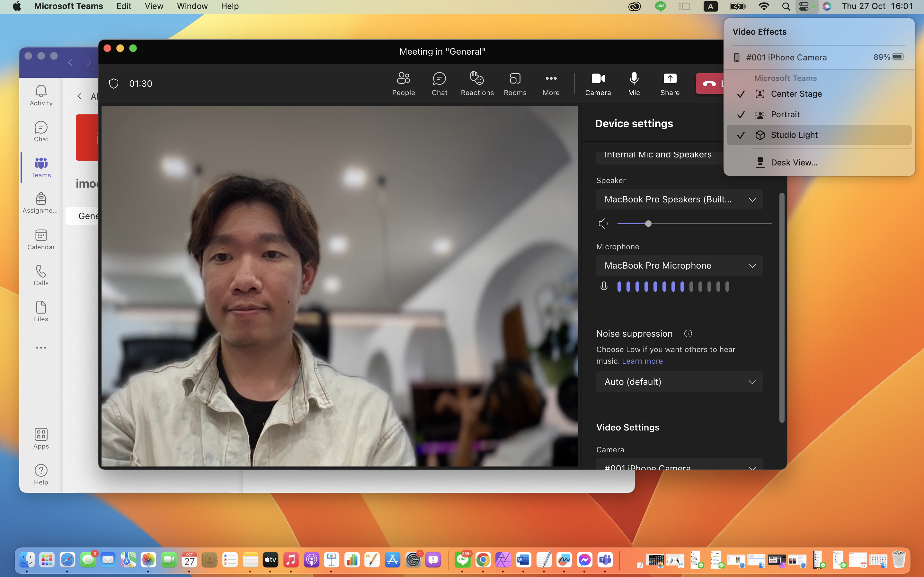This screenshot has width=924, height=577.
Task: Open the People panel in meeting toolbar
Action: coord(403,84)
